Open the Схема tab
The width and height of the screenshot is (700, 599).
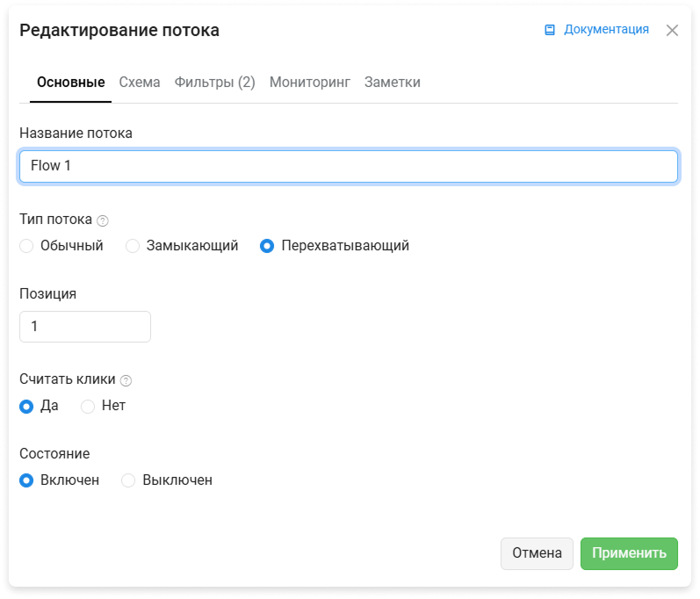tap(140, 83)
